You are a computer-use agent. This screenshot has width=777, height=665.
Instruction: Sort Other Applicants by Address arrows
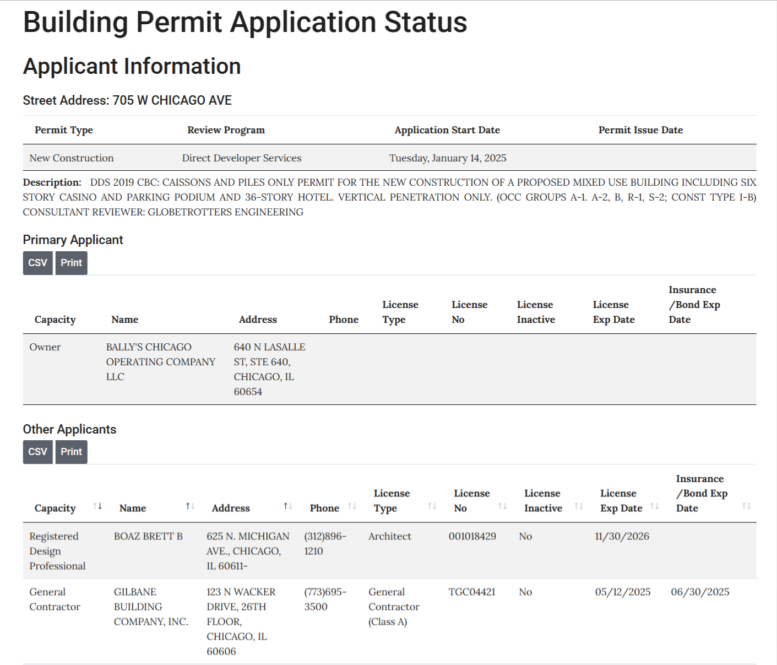(287, 507)
